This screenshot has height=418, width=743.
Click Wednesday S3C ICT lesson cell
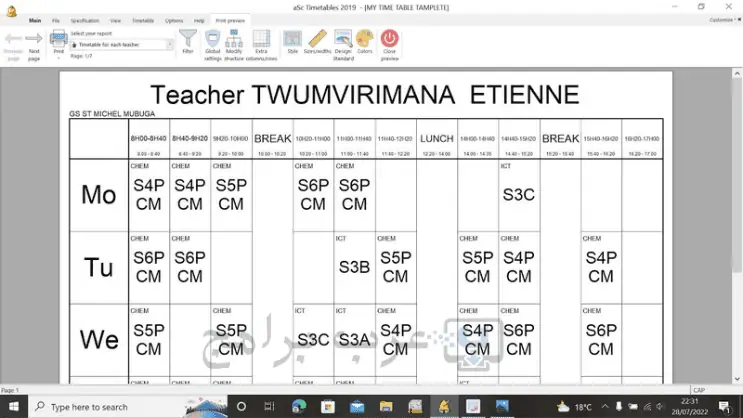313,340
